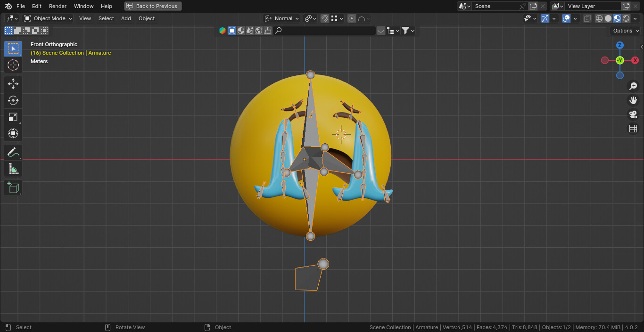Expand the sidebar with the small arrow

click(x=642, y=47)
